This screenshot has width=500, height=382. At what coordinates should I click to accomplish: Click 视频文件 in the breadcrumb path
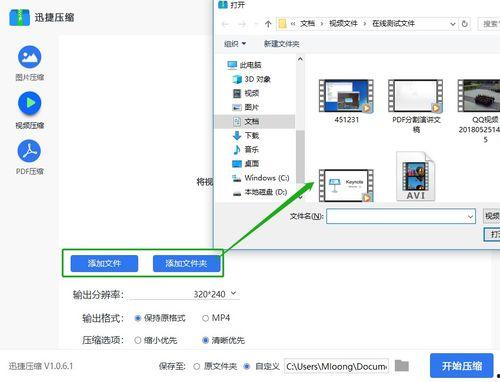coord(343,24)
